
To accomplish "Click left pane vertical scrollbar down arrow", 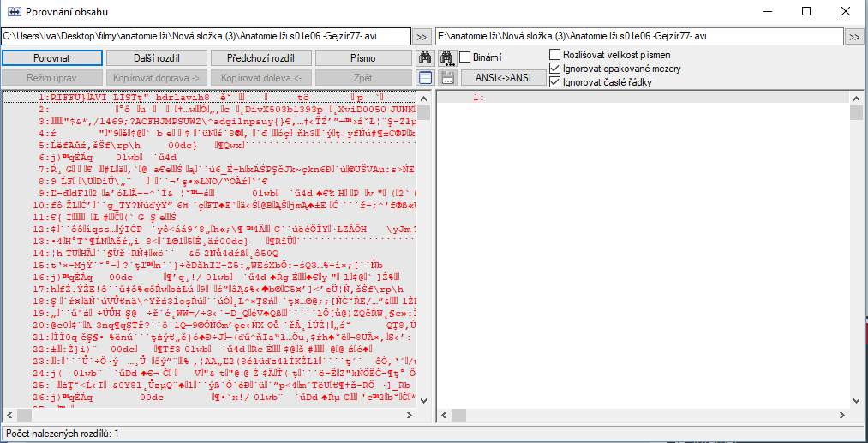I will (x=423, y=401).
